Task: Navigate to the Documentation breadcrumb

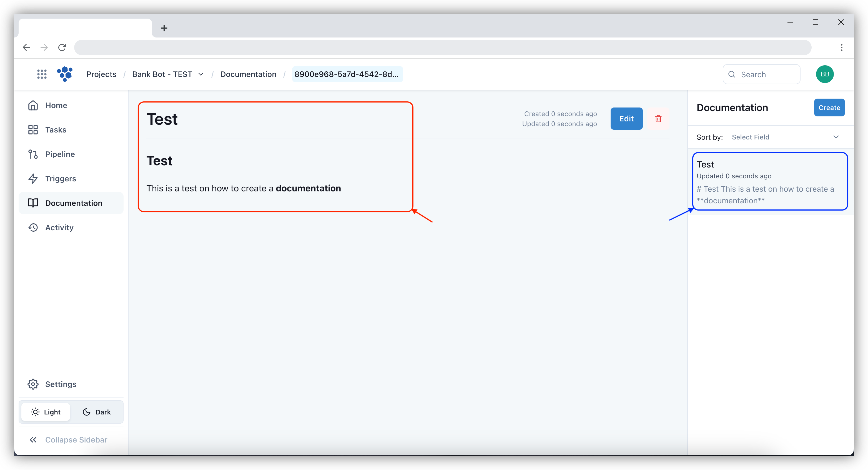Action: 248,74
